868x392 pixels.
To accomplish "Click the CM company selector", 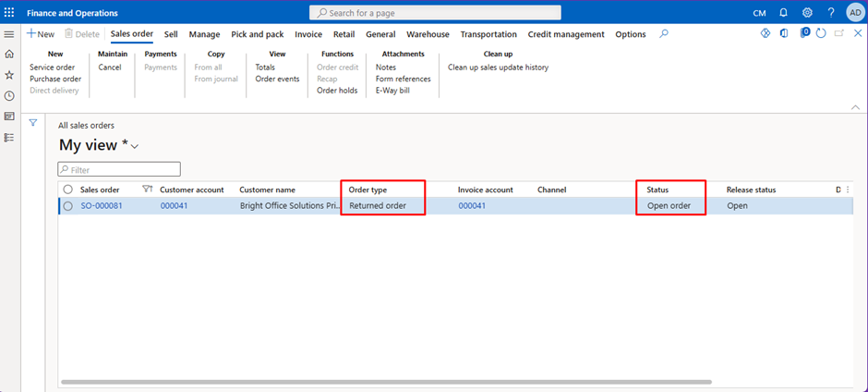I will click(759, 13).
